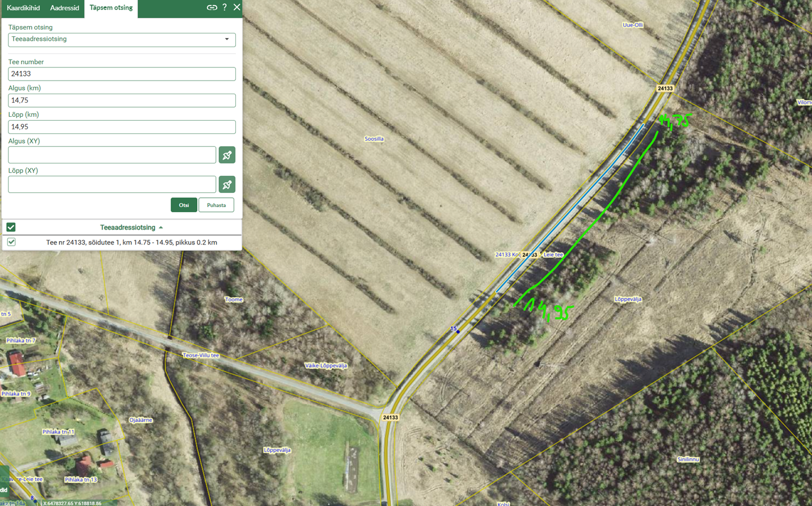The height and width of the screenshot is (506, 812).
Task: Click the 24133 road shield near Uue-Olli
Action: (665, 88)
